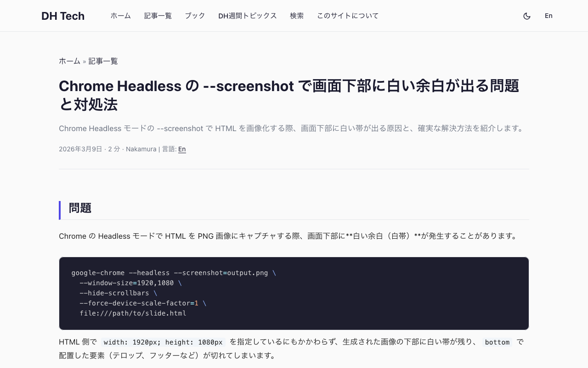The width and height of the screenshot is (588, 368).
Task: Open このサイトについて page
Action: pyautogui.click(x=348, y=16)
